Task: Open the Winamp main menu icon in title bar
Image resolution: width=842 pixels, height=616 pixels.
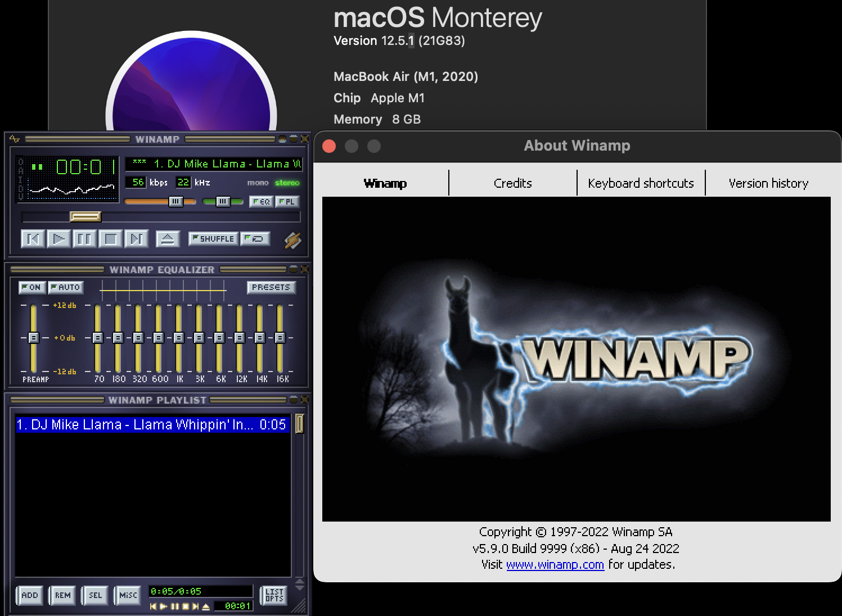Action: 15,139
